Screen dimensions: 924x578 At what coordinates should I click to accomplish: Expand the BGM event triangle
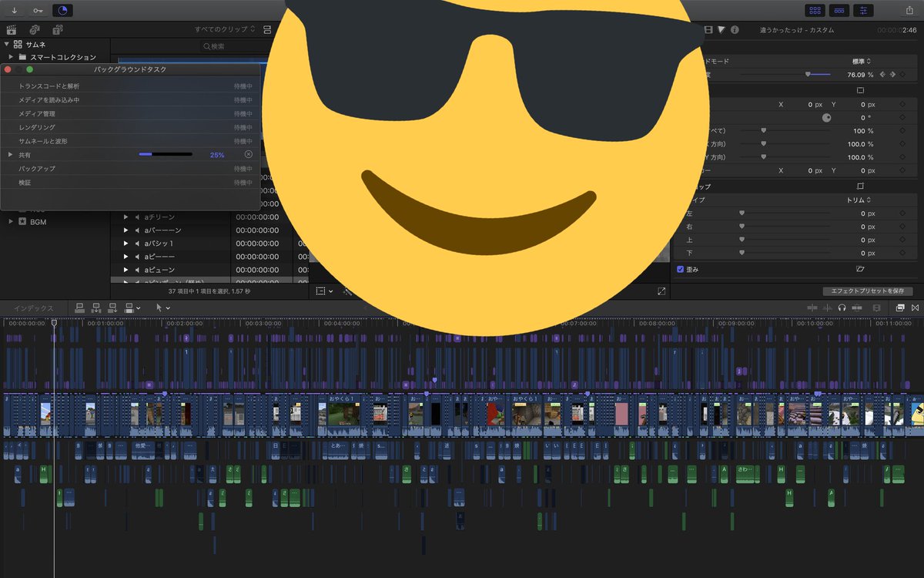tap(12, 221)
